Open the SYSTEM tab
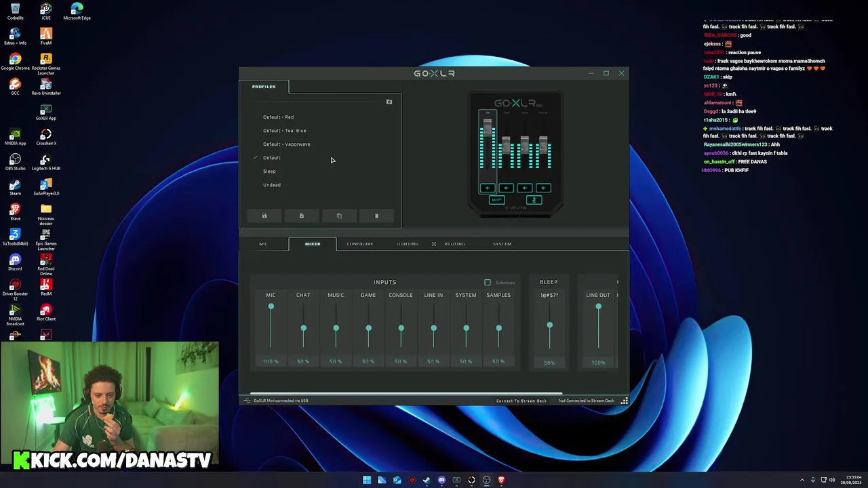The image size is (868, 488). click(x=502, y=244)
